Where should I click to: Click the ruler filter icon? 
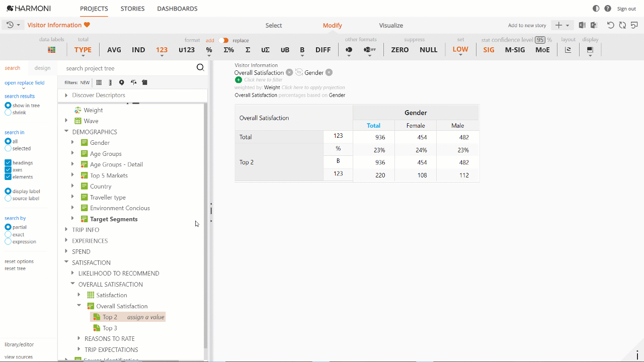pos(110,82)
